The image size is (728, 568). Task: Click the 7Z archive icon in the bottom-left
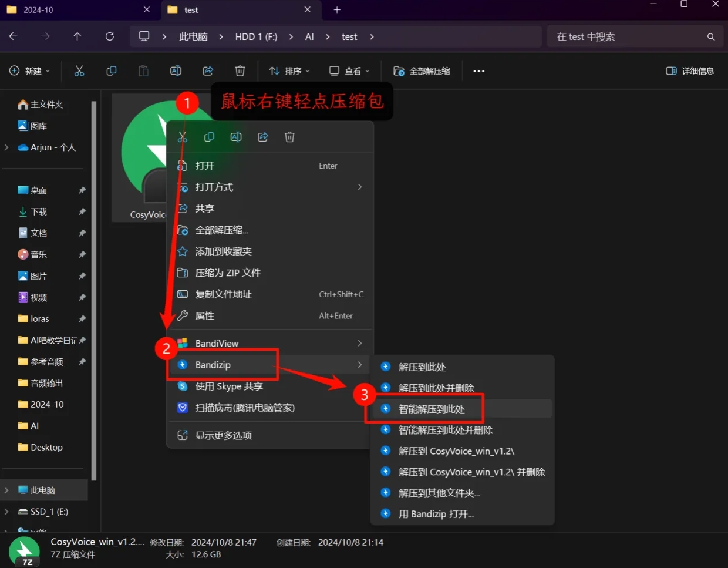click(x=23, y=551)
